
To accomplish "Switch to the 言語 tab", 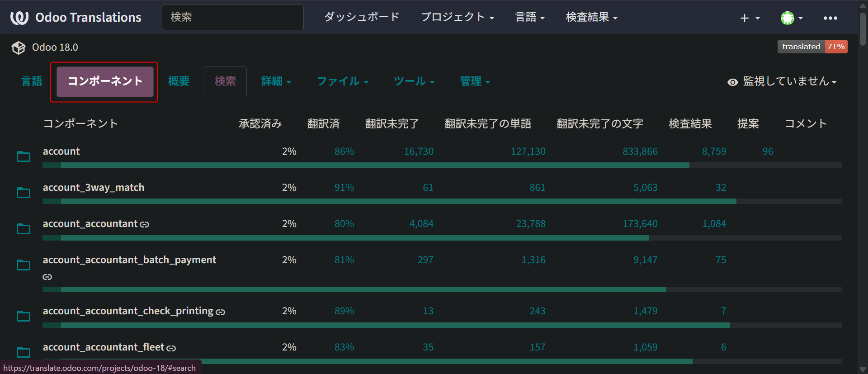I will 32,81.
